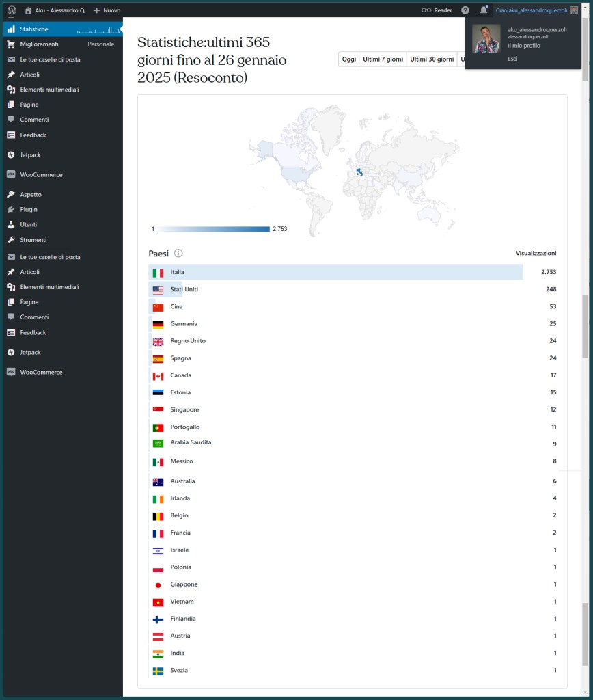Select the Ultimi 30 giorni period
The width and height of the screenshot is (593, 700).
point(432,59)
